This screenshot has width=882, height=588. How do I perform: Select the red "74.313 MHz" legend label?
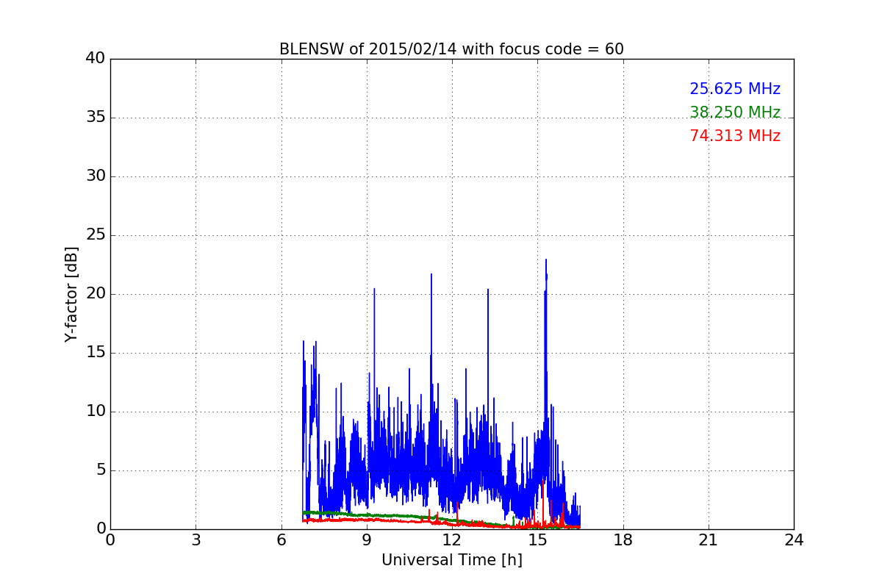pyautogui.click(x=735, y=136)
